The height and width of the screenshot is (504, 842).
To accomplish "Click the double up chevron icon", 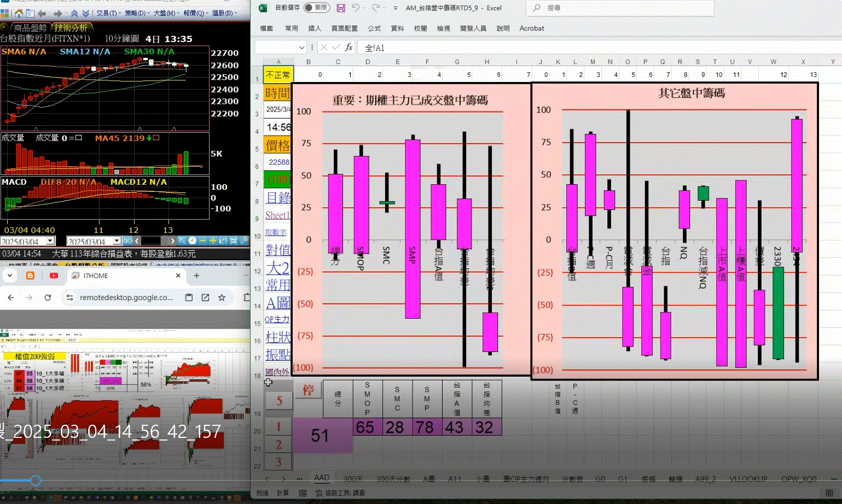I will pos(74,13).
